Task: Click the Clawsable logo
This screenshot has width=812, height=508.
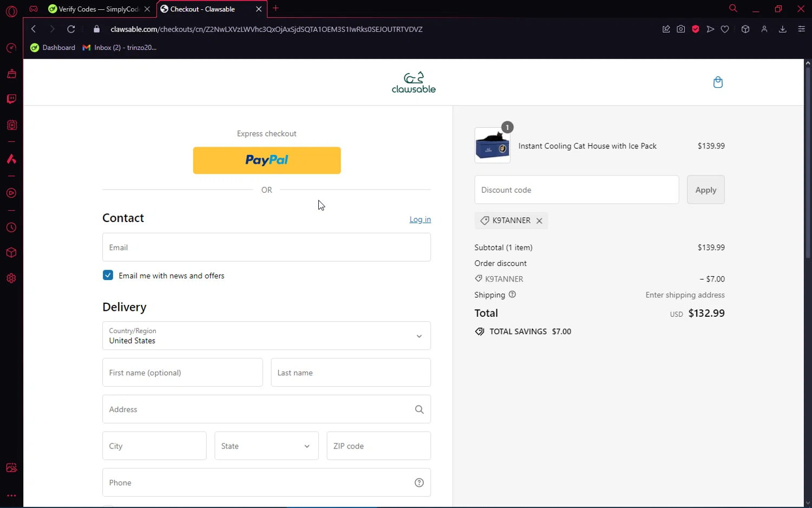Action: click(414, 82)
